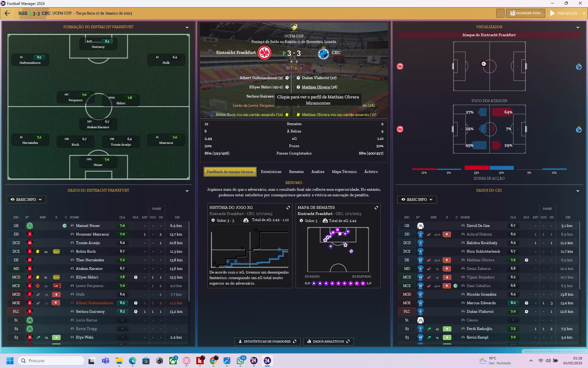Open the Ver Golos dropdown arrow
The image size is (588, 368).
coord(584,13)
